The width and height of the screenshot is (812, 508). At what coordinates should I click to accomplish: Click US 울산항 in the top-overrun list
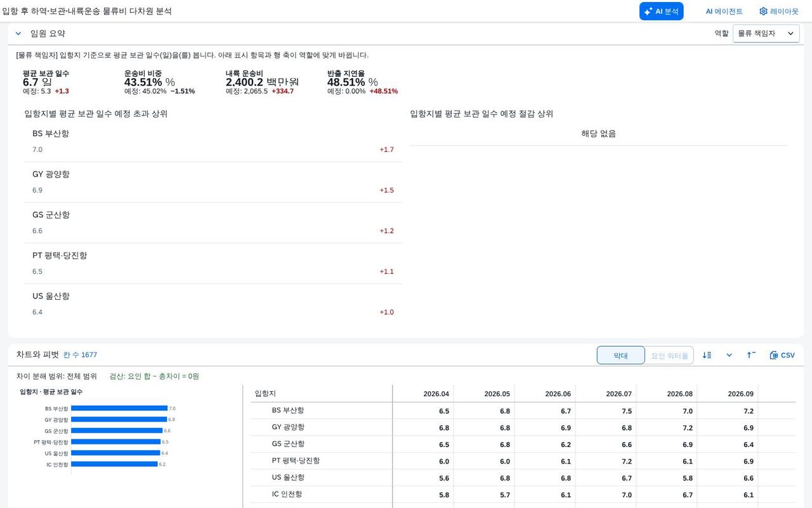coord(213,304)
